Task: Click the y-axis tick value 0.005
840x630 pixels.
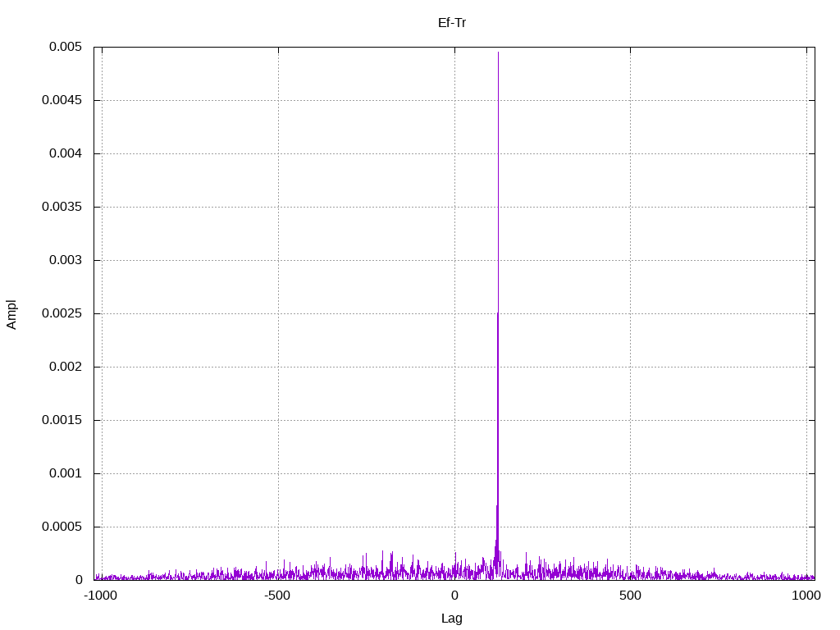Action: pos(66,47)
